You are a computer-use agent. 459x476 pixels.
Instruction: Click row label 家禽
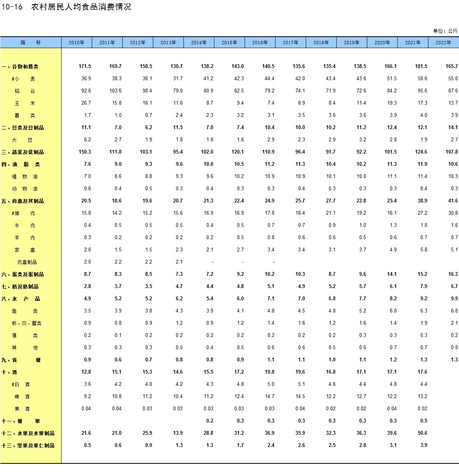[25, 250]
